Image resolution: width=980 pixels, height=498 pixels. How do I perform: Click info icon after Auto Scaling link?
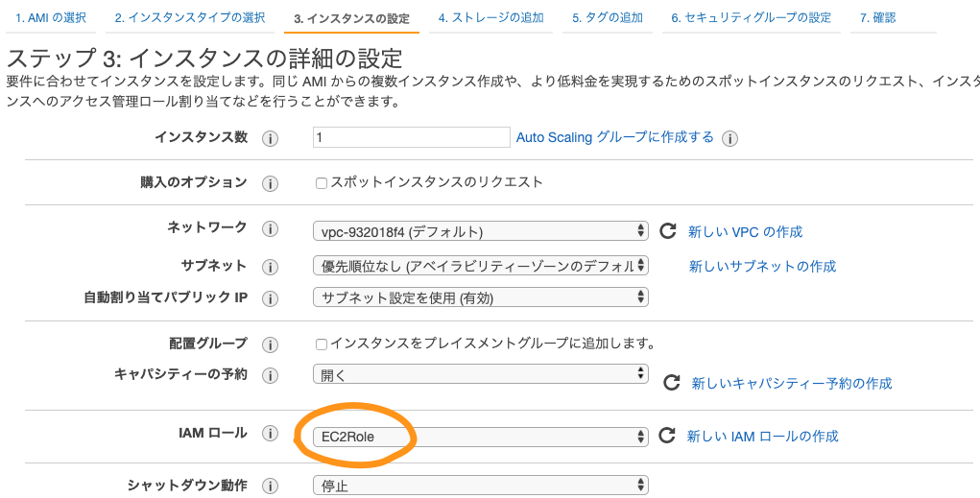pos(729,139)
